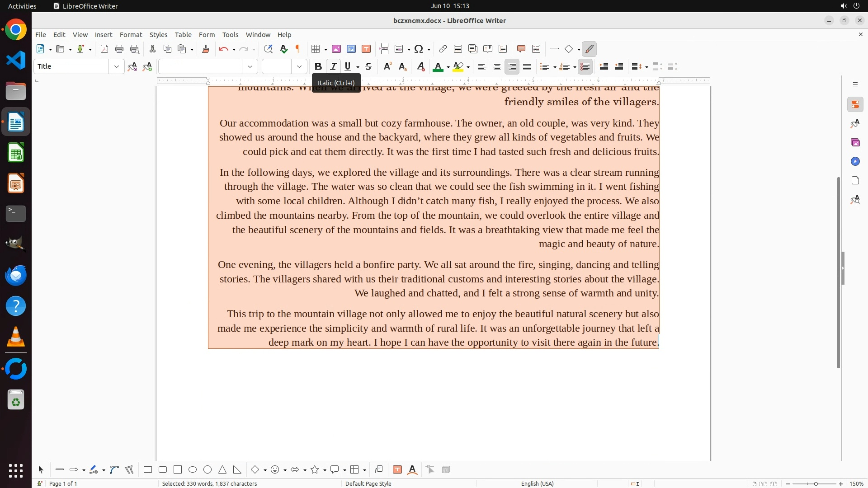The width and height of the screenshot is (868, 488).
Task: Open the sidebar Navigator panel
Action: click(855, 162)
